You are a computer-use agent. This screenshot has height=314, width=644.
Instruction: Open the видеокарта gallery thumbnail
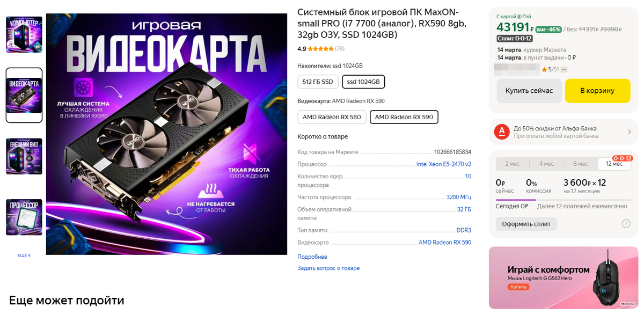[24, 94]
